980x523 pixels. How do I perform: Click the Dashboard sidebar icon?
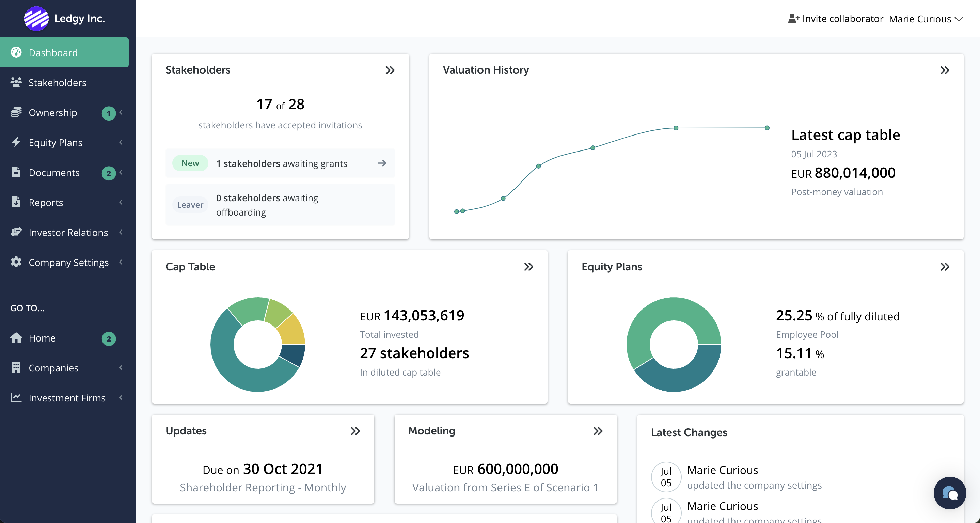[x=17, y=52]
